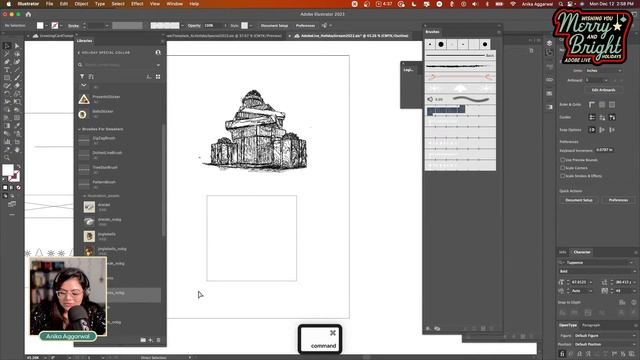Toggle the smart guides icon

tap(612, 118)
